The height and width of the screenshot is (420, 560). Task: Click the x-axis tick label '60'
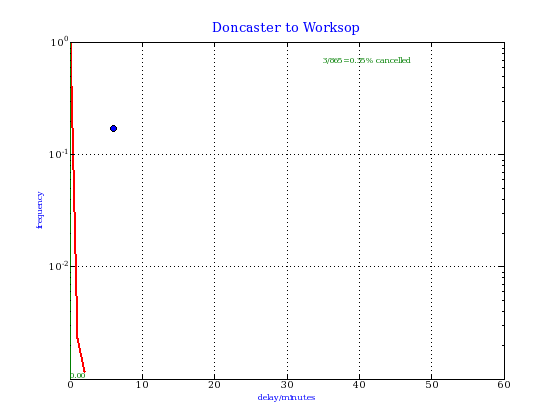click(x=504, y=385)
